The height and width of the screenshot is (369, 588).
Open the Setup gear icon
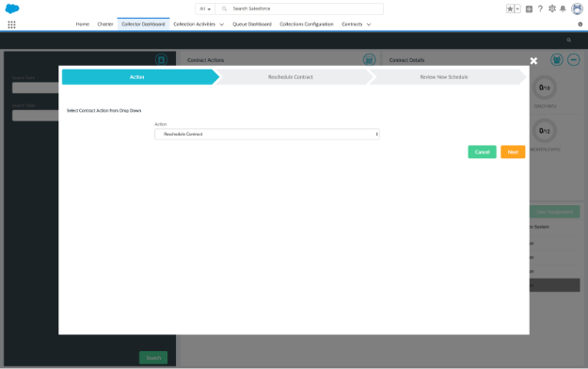pos(552,8)
